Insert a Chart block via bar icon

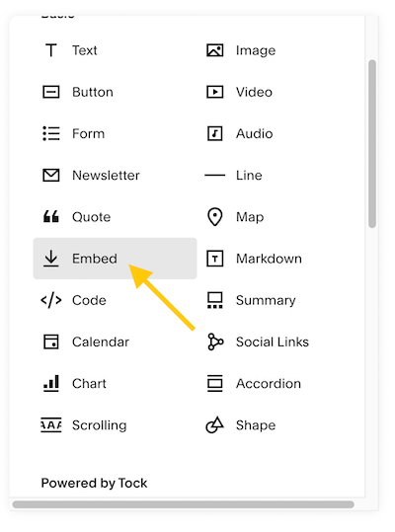[51, 383]
